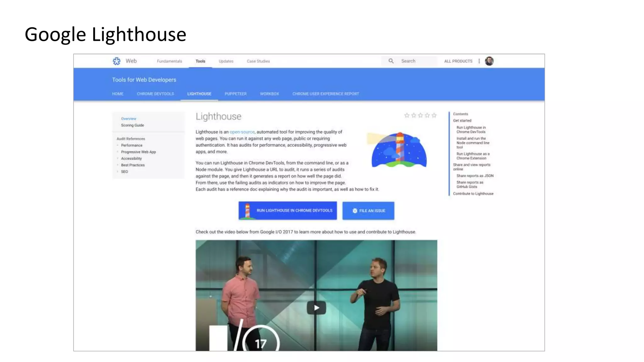Select the Tools top nav item
Screen dimensions: 644x362
pos(200,61)
